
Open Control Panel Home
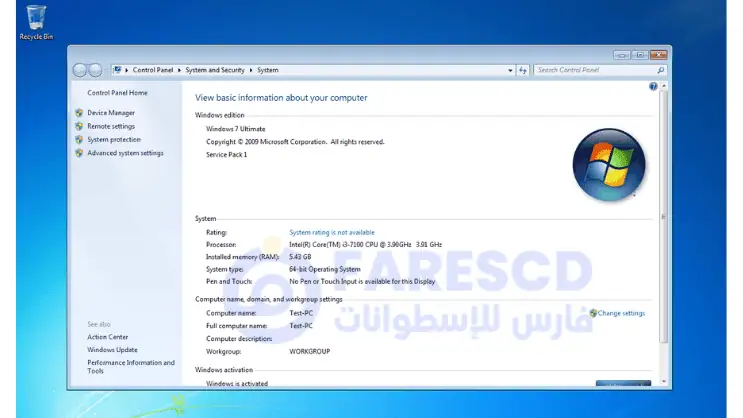[117, 93]
